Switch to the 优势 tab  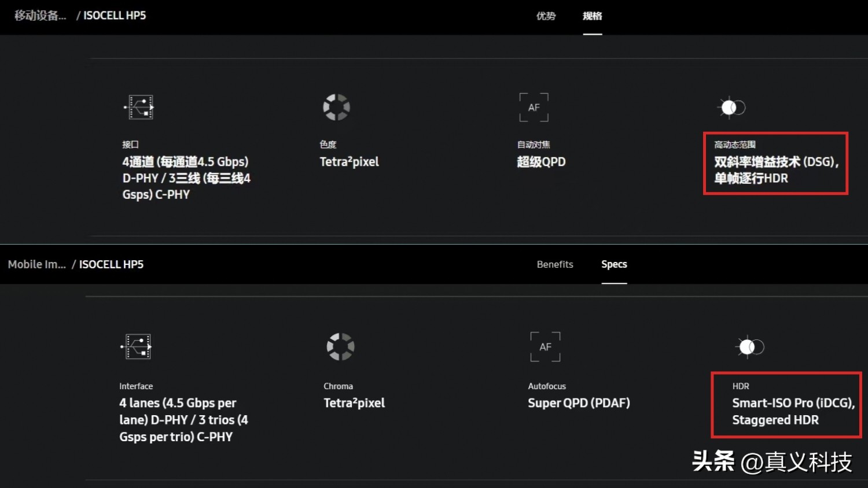click(546, 16)
